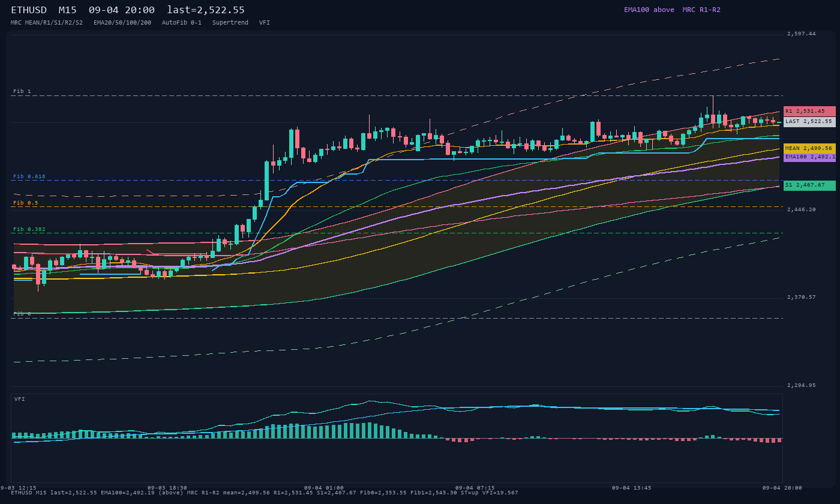Click the M15 timeframe label
This screenshot has height=504, width=840.
coord(68,10)
